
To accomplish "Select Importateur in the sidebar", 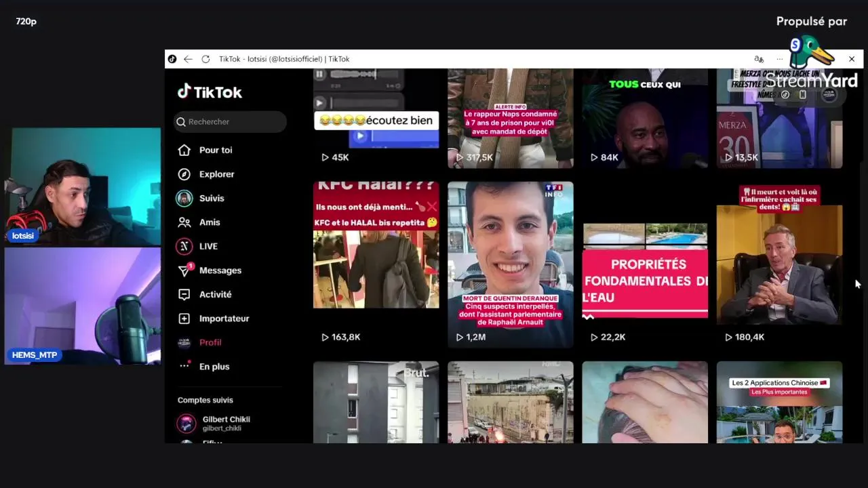I will tap(224, 319).
